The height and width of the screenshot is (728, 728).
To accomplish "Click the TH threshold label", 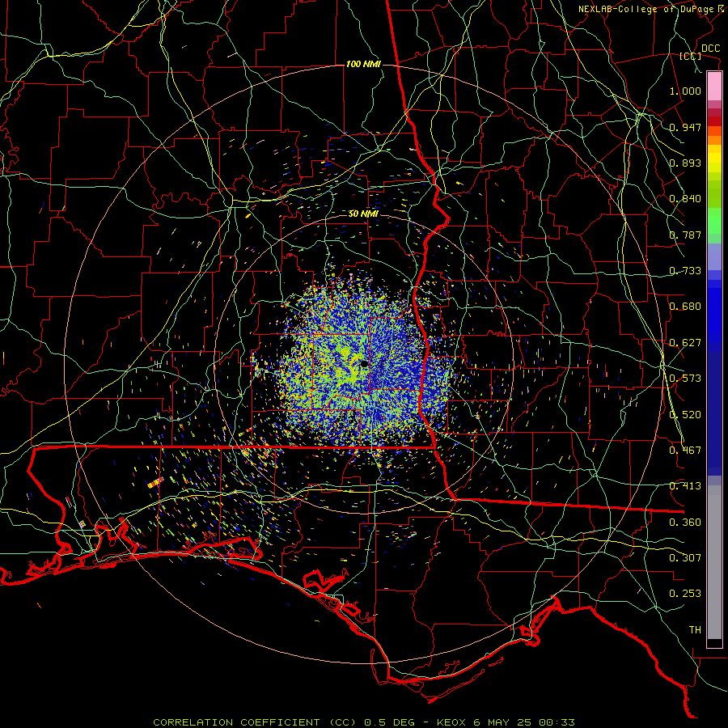I will (695, 630).
